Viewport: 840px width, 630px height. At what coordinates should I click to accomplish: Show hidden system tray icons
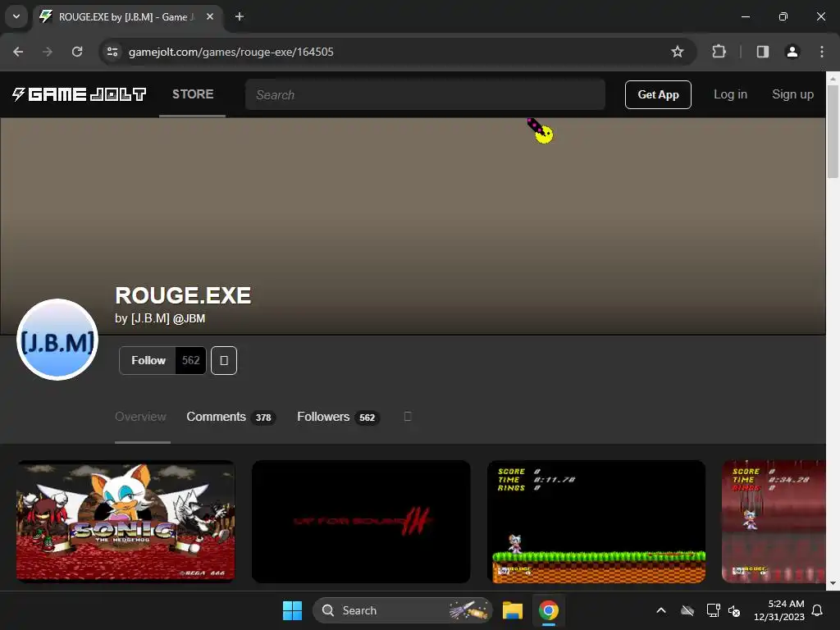tap(661, 610)
